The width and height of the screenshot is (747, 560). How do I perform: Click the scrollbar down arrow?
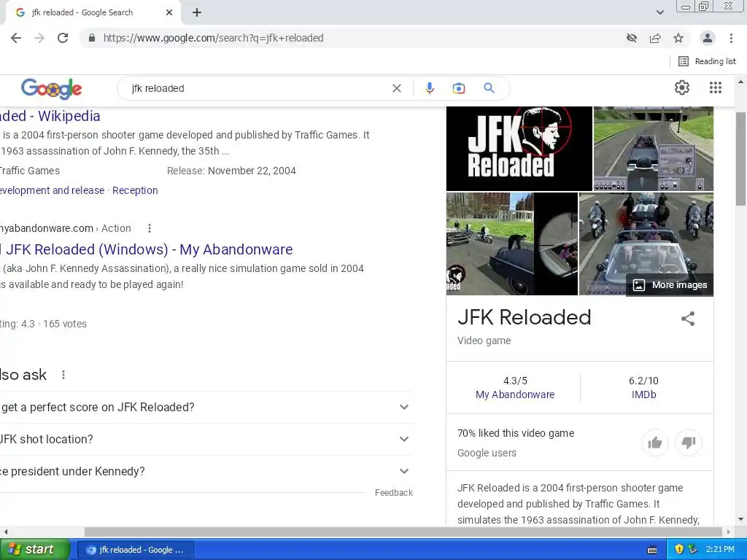(741, 519)
